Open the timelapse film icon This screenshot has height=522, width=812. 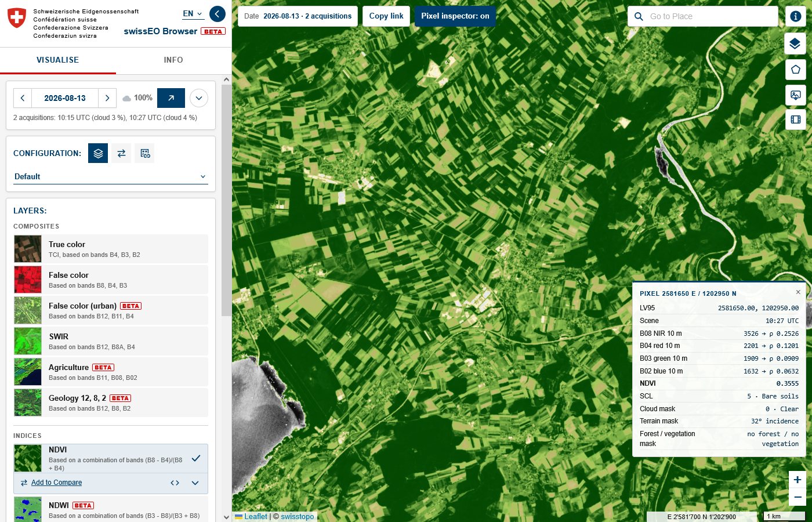pyautogui.click(x=795, y=119)
